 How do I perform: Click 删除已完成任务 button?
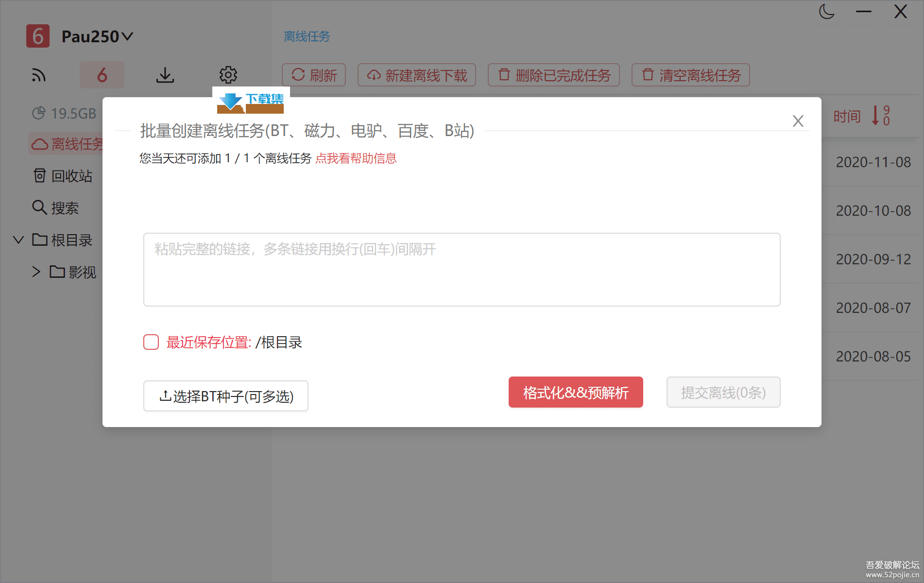[554, 75]
